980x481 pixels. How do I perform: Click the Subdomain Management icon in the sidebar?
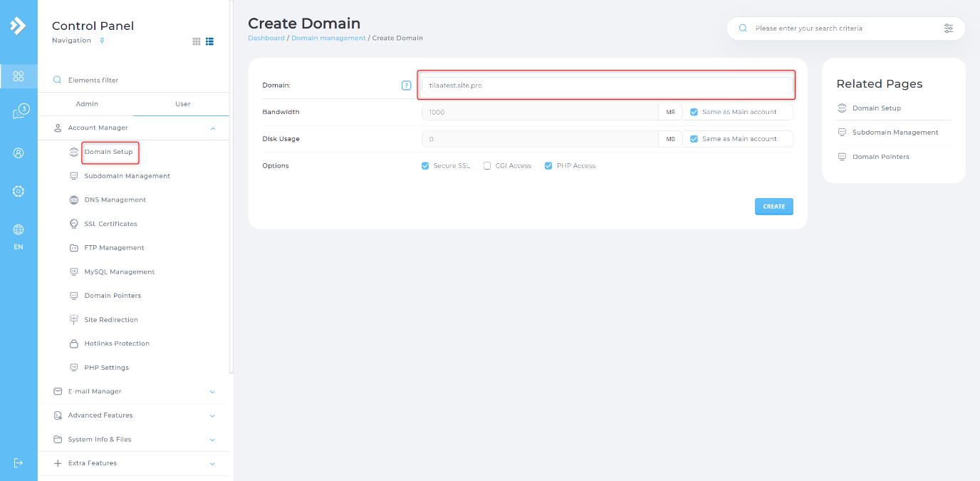(73, 176)
